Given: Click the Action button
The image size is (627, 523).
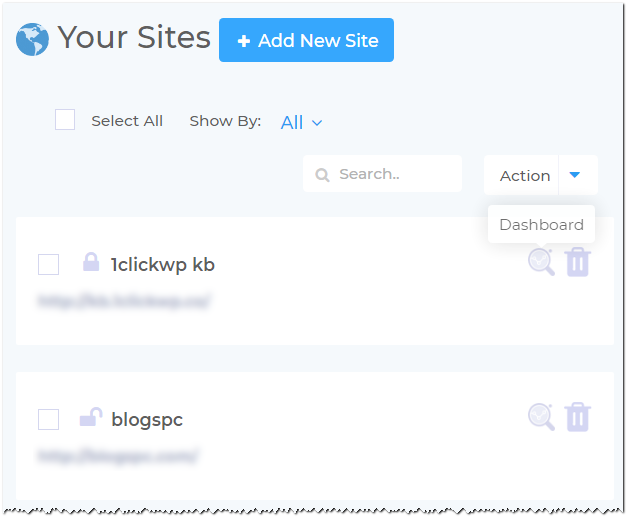Looking at the screenshot, I should pyautogui.click(x=521, y=176).
